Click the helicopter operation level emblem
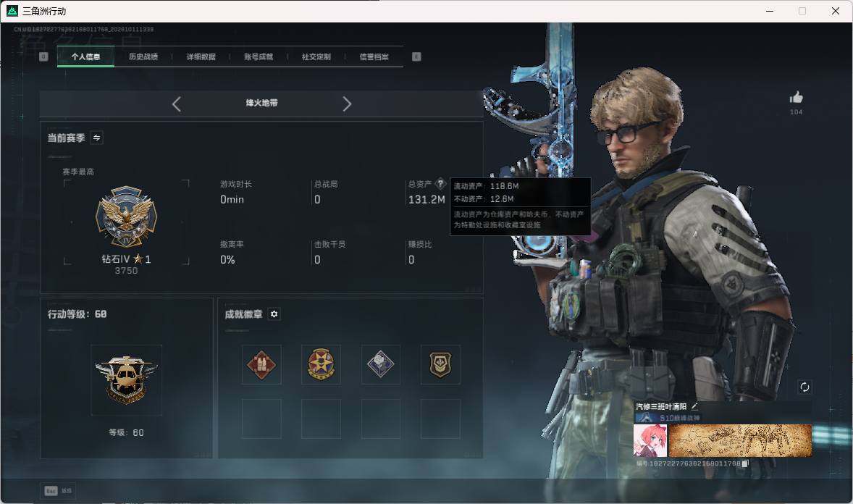The width and height of the screenshot is (853, 504). click(x=126, y=380)
